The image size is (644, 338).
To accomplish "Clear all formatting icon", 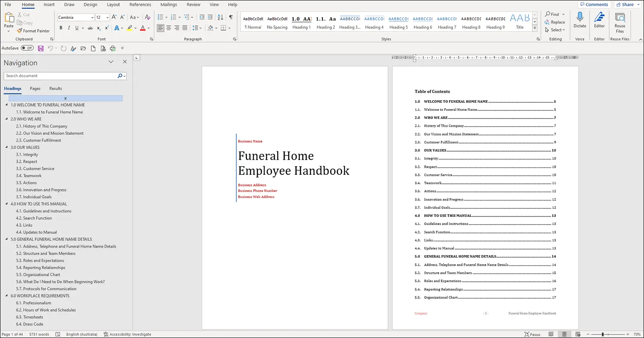I will pos(148,17).
